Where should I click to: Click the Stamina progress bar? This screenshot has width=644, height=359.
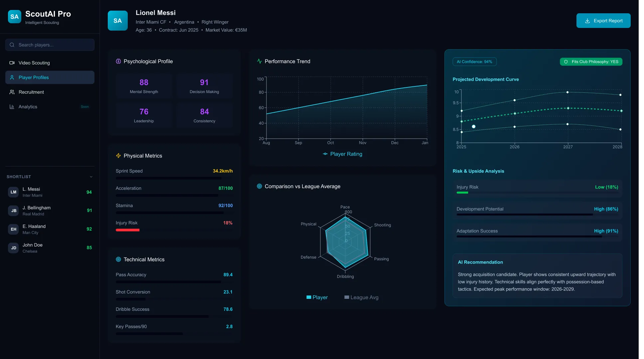(174, 213)
